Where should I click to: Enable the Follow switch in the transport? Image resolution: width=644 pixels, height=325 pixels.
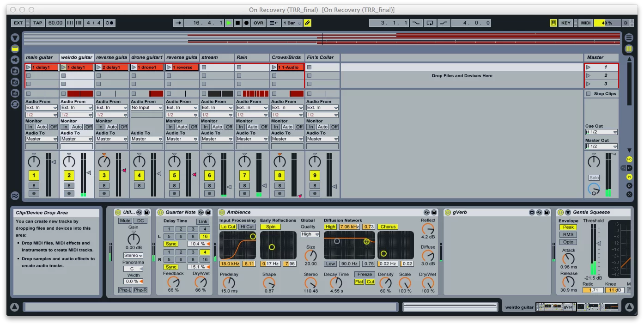coord(178,22)
